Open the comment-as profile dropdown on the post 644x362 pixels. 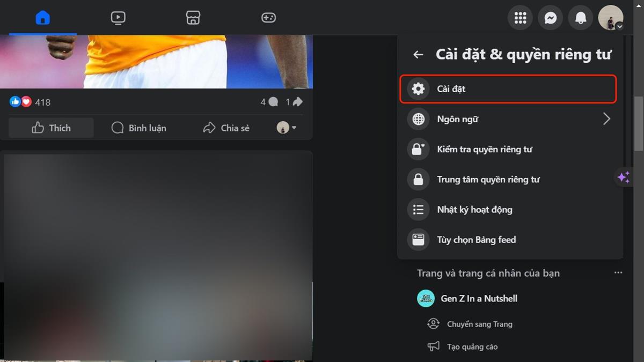[287, 128]
